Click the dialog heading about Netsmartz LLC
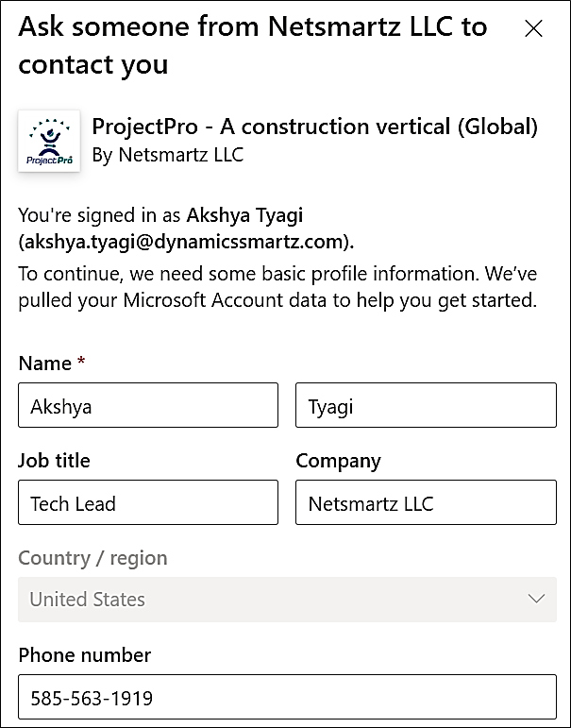Viewport: 571px width, 728px height. (x=253, y=44)
